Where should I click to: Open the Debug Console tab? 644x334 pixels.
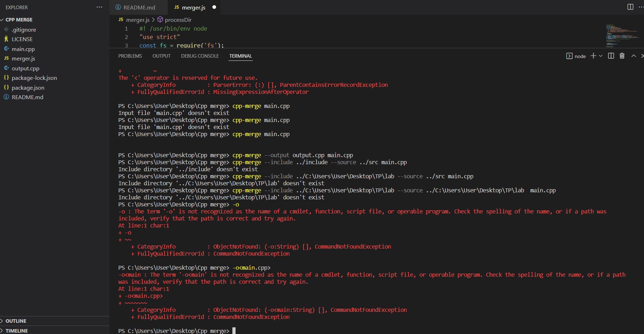[x=200, y=56]
